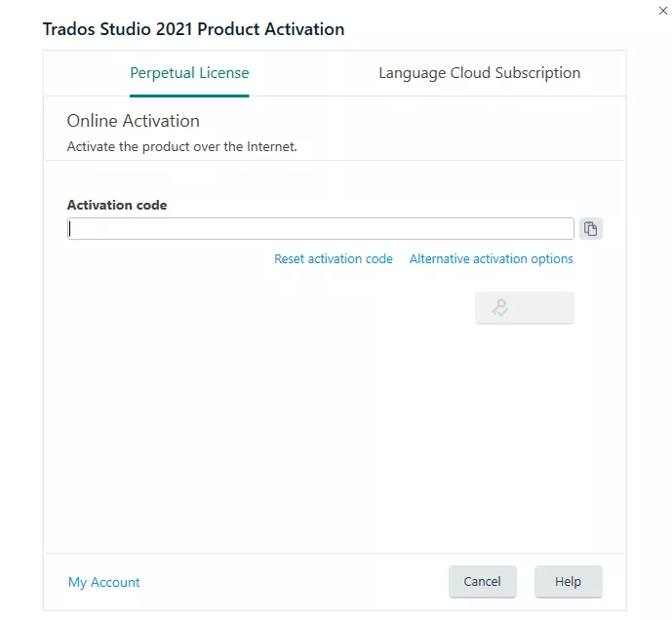Click the key icon on the activate button
The height and width of the screenshot is (620, 672).
pos(500,308)
